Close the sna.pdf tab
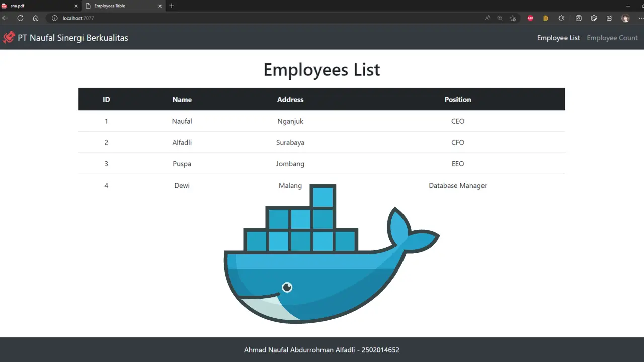Viewport: 644px width, 362px height. (76, 6)
